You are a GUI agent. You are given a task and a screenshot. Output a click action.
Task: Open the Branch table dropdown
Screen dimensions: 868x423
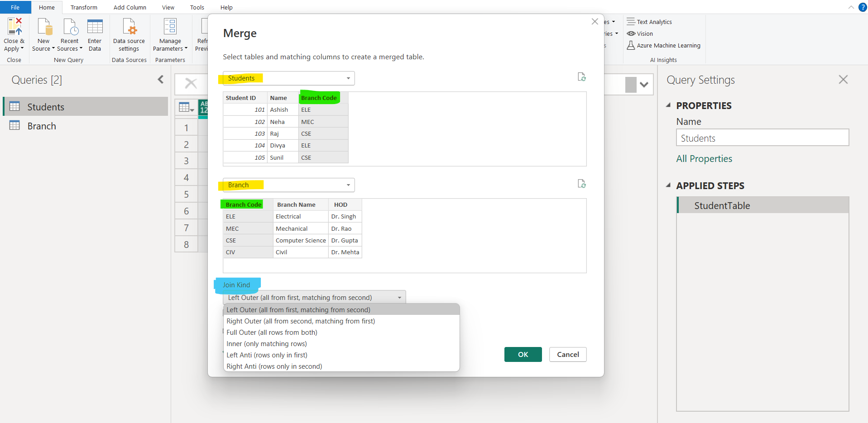pos(348,185)
